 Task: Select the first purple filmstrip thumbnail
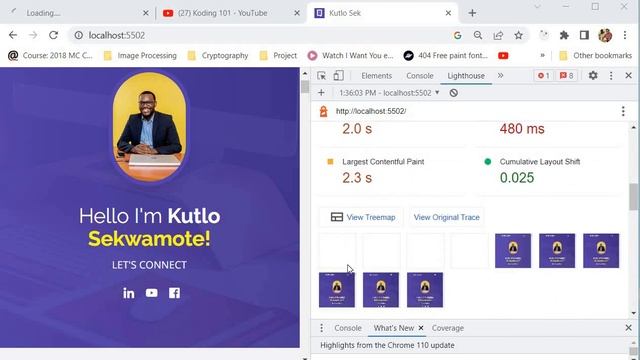click(x=513, y=251)
